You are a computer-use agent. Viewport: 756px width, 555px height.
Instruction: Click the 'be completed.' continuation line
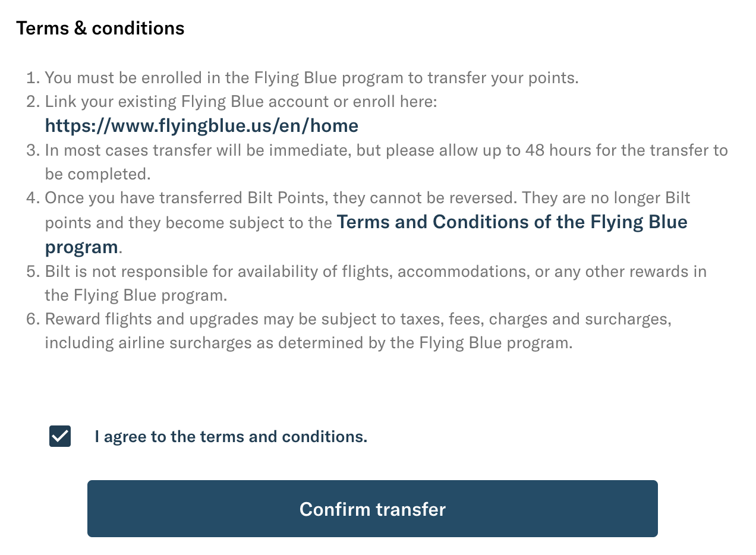(x=97, y=174)
